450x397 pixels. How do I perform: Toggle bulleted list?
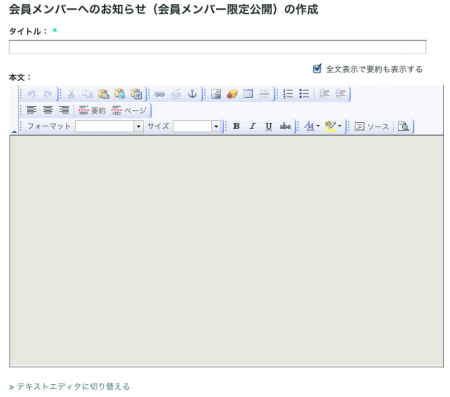[304, 94]
